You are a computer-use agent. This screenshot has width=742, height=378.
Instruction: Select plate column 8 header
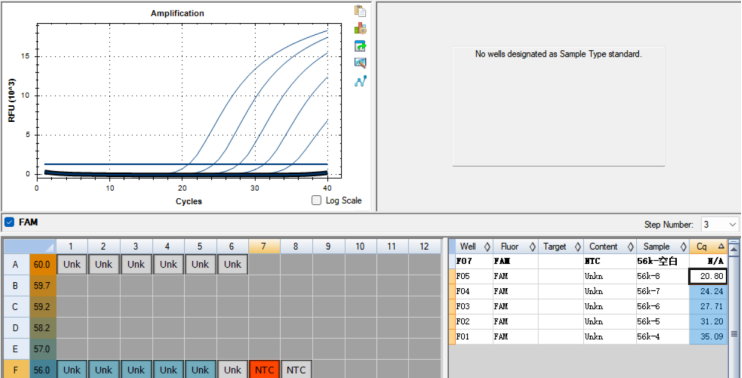(x=297, y=246)
